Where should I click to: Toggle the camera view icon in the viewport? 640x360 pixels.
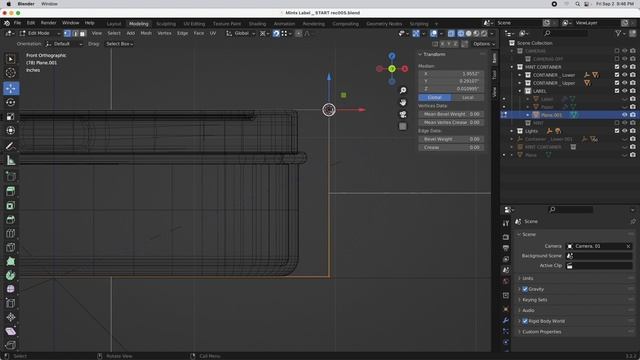click(x=403, y=114)
